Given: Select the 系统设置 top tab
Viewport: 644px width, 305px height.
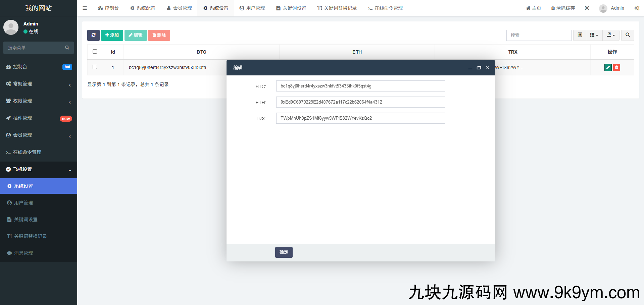Looking at the screenshot, I should [x=216, y=8].
